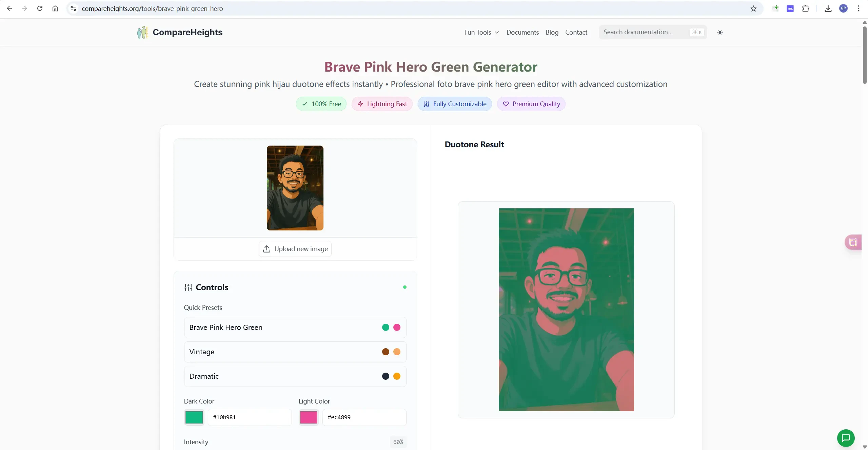The height and width of the screenshot is (450, 868).
Task: Click the CompareHeights logo icon
Action: pos(142,32)
